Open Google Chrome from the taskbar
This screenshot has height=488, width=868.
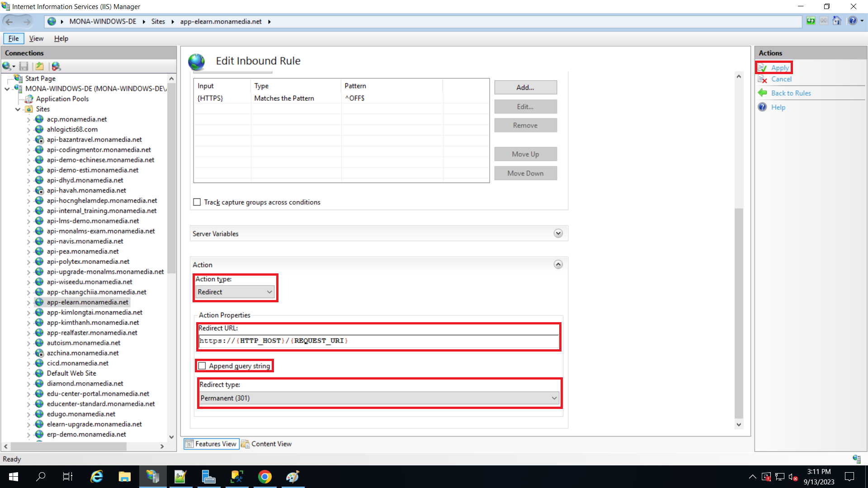265,477
